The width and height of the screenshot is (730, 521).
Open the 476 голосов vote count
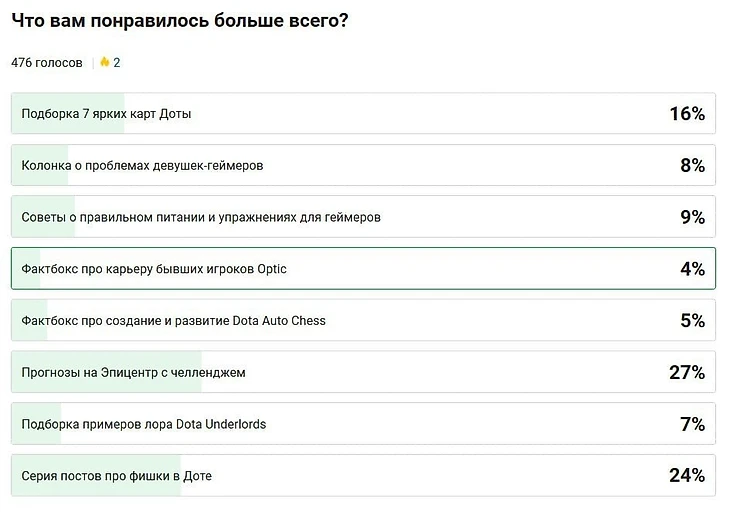coord(47,62)
